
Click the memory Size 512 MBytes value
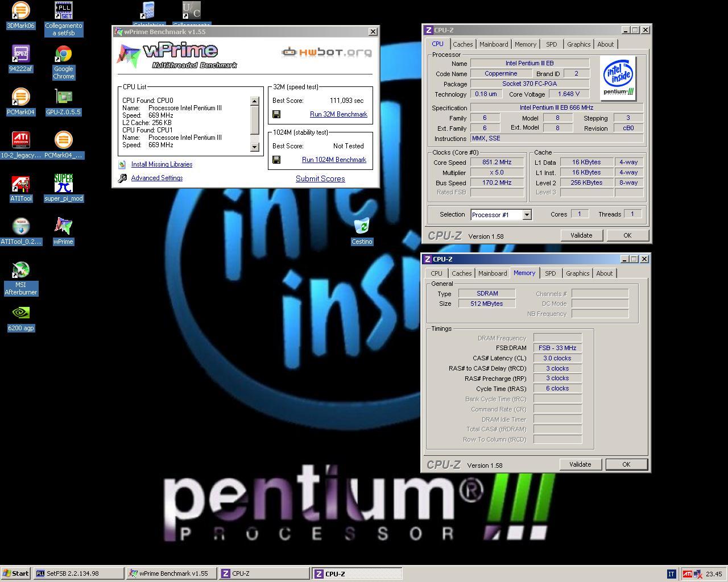pyautogui.click(x=487, y=304)
